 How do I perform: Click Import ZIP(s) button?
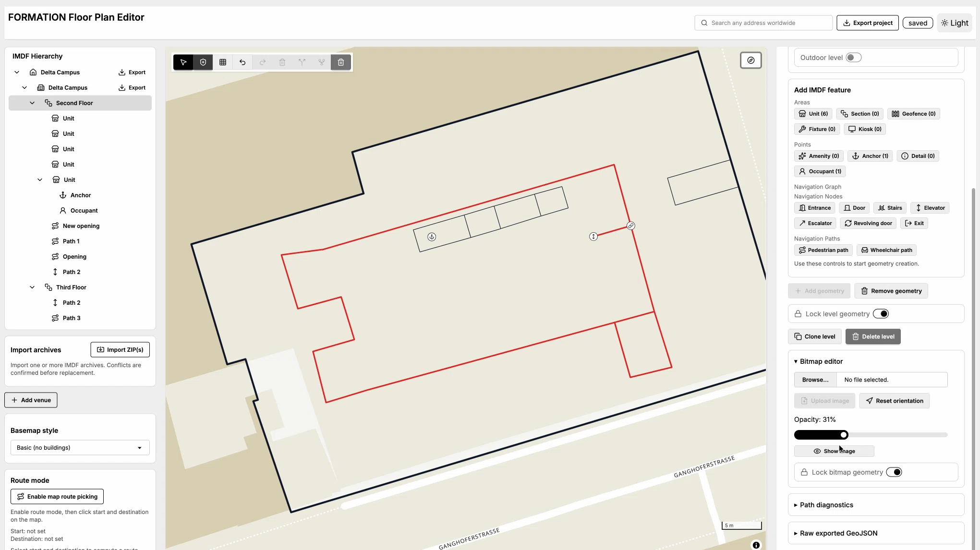pyautogui.click(x=120, y=350)
